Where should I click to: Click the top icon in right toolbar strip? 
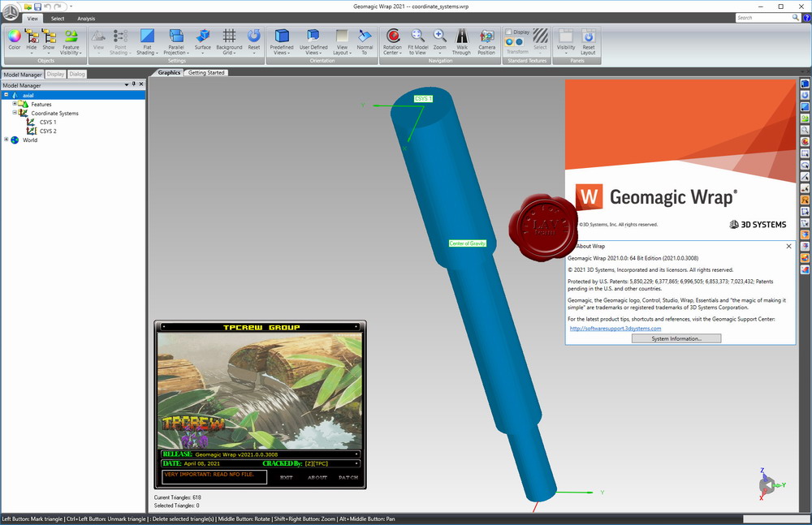[805, 84]
